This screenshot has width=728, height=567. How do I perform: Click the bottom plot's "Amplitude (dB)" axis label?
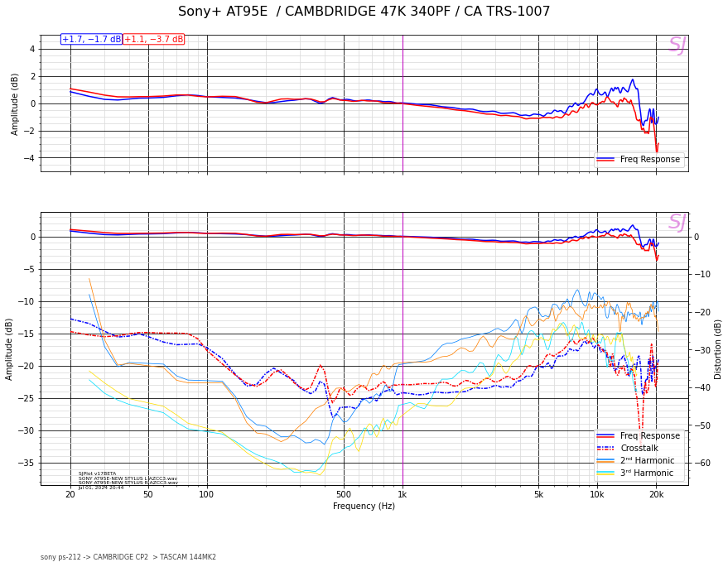pyautogui.click(x=9, y=349)
